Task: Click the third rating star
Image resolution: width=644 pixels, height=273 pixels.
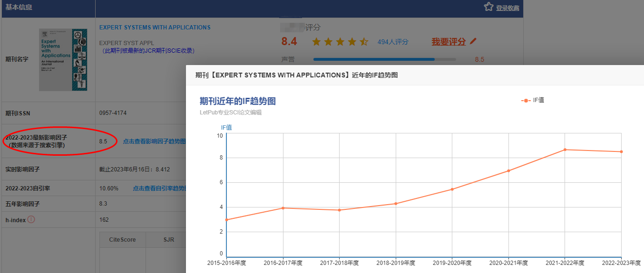Action: 340,42
